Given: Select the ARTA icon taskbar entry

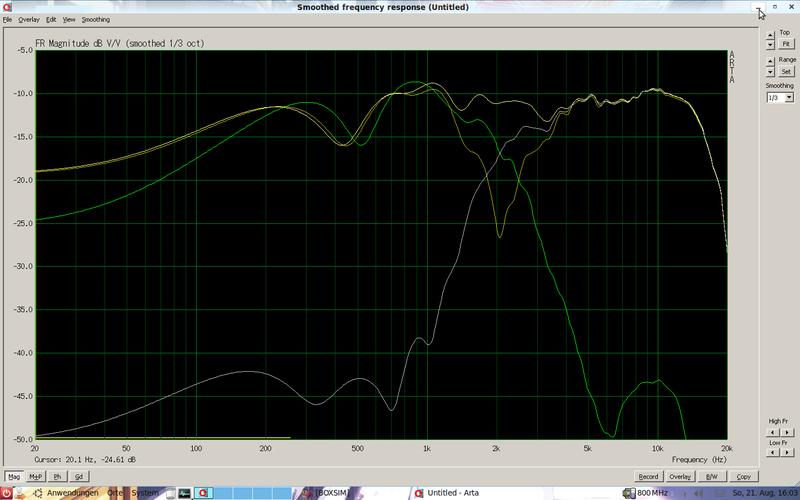Looking at the screenshot, I should coord(204,493).
